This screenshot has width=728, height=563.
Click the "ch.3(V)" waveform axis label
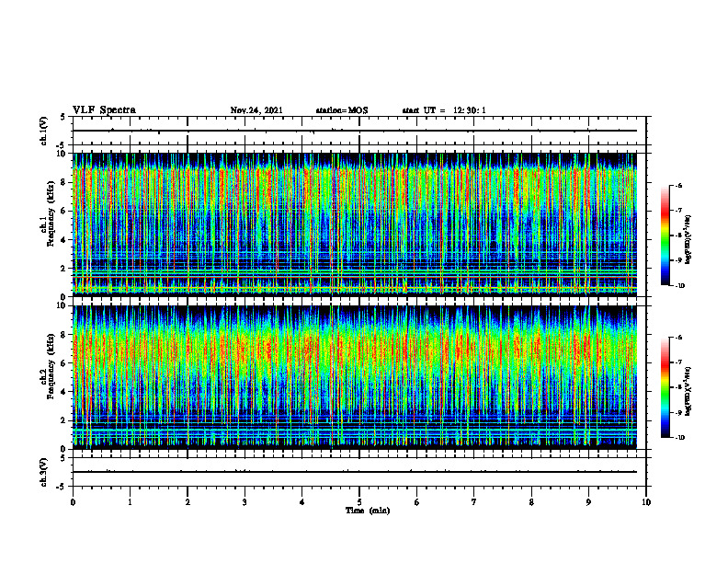(x=44, y=472)
